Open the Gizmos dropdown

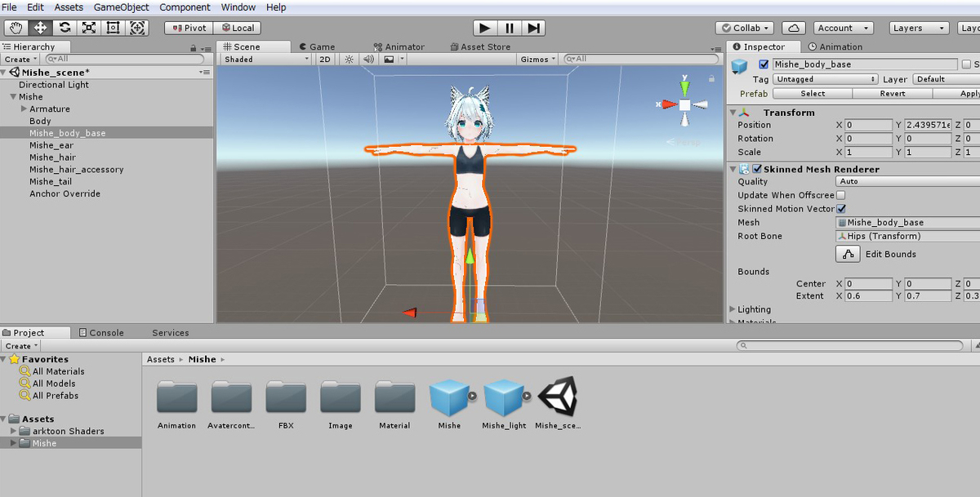click(x=538, y=59)
